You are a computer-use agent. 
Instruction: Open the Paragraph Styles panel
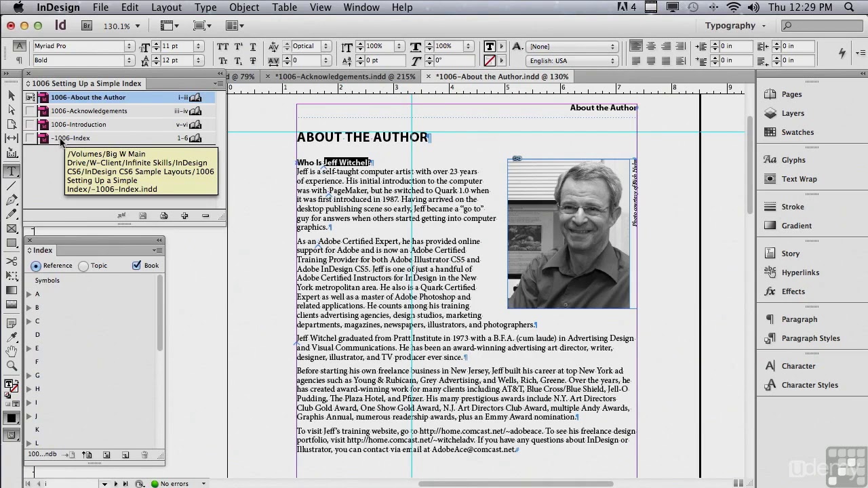tap(810, 338)
